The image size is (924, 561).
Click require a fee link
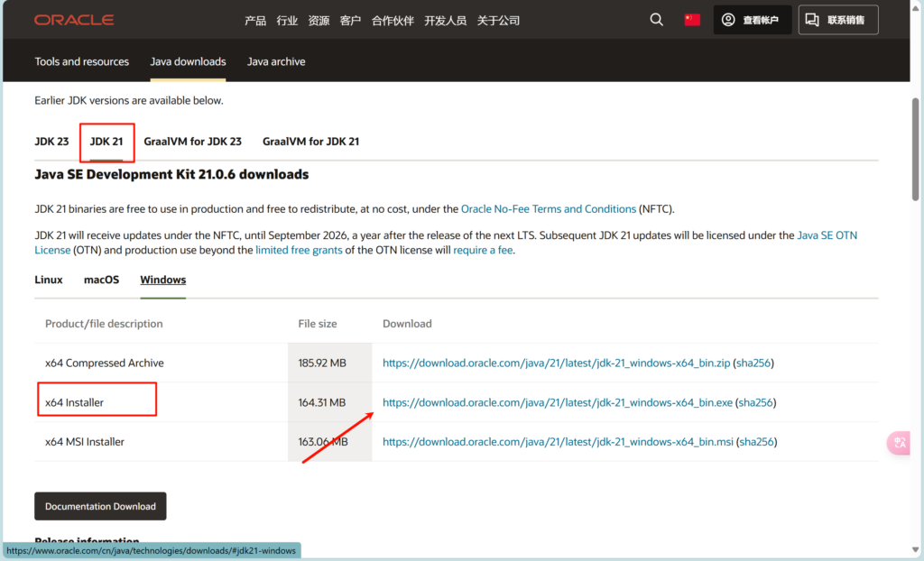483,251
